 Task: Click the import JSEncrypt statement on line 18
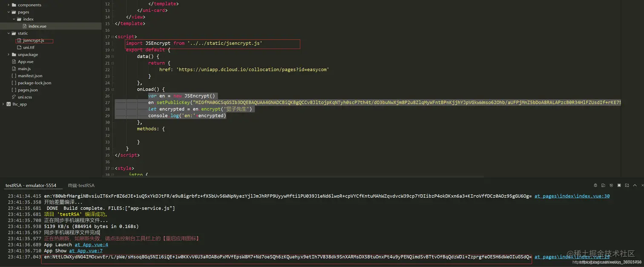[194, 43]
